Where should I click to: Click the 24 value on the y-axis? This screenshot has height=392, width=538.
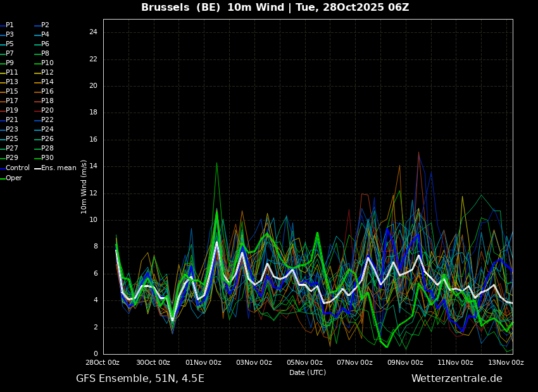[93, 32]
